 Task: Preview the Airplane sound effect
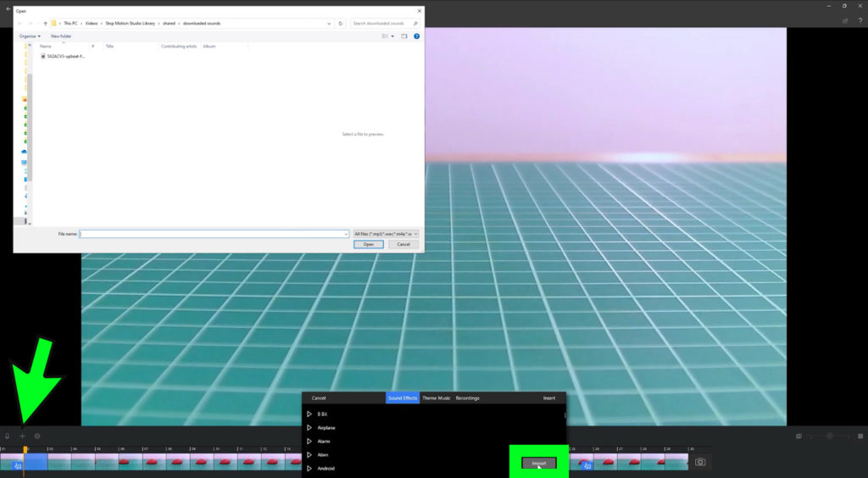pos(309,428)
